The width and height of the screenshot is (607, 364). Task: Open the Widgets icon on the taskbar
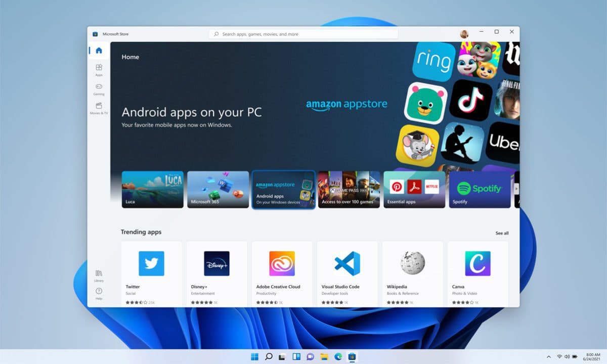[296, 356]
